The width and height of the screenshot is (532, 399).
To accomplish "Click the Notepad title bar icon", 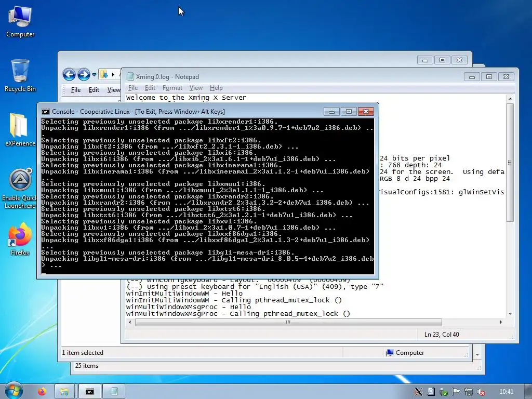I will 130,77.
